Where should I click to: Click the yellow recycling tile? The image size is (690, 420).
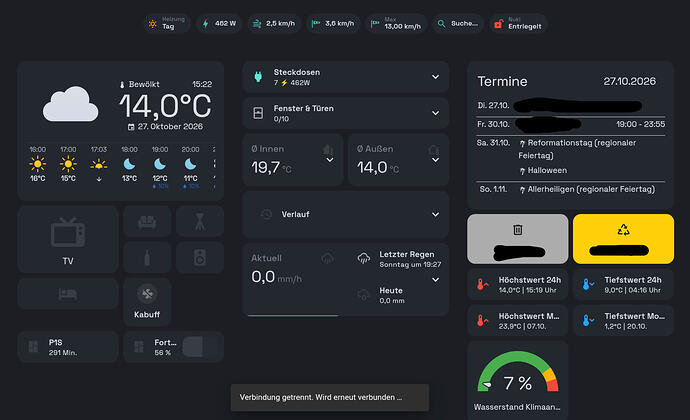click(x=624, y=239)
